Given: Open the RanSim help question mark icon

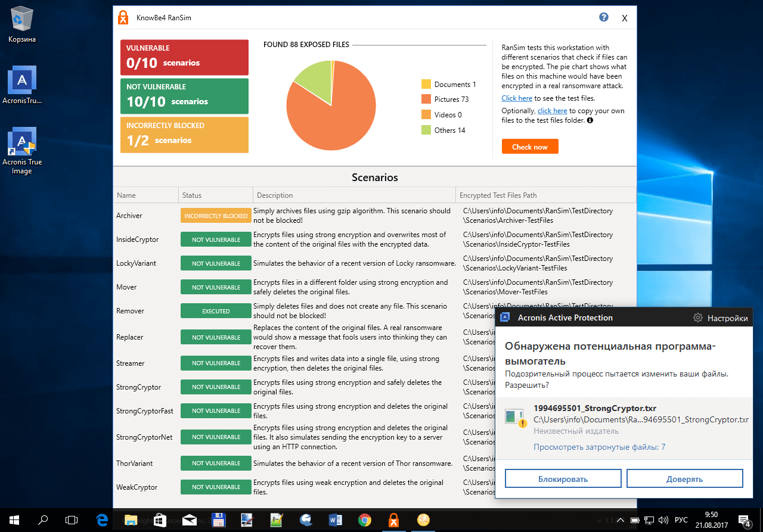Looking at the screenshot, I should point(603,17).
